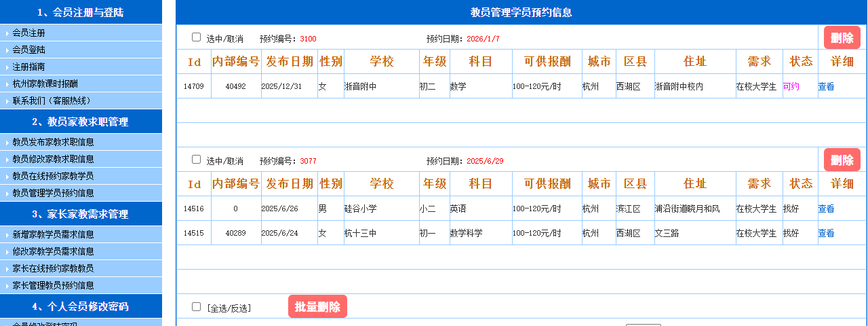Click the 杭州家教课时报酬 link
Viewport: 868px width, 326px height.
[x=45, y=84]
